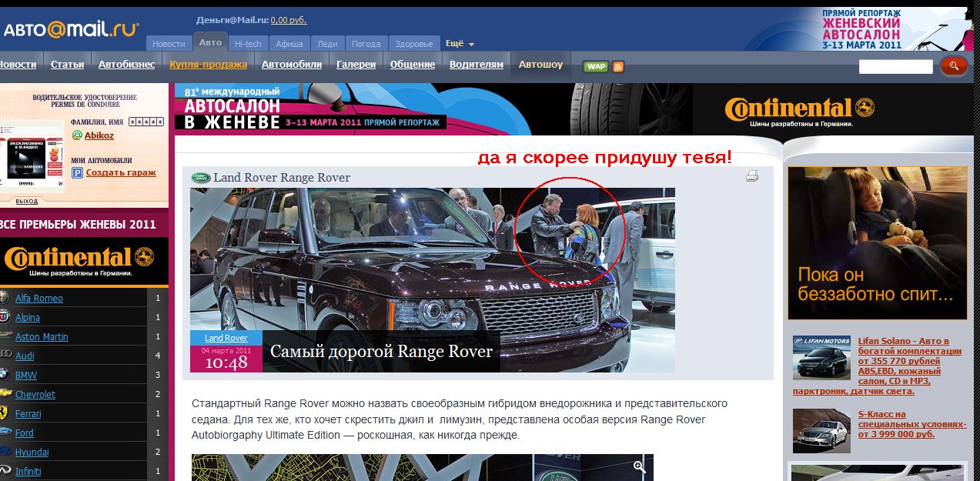Click the ВСЕ ПРЕМЬЕРЫ ЖЕНЕВЫ 2011 header

(80, 224)
